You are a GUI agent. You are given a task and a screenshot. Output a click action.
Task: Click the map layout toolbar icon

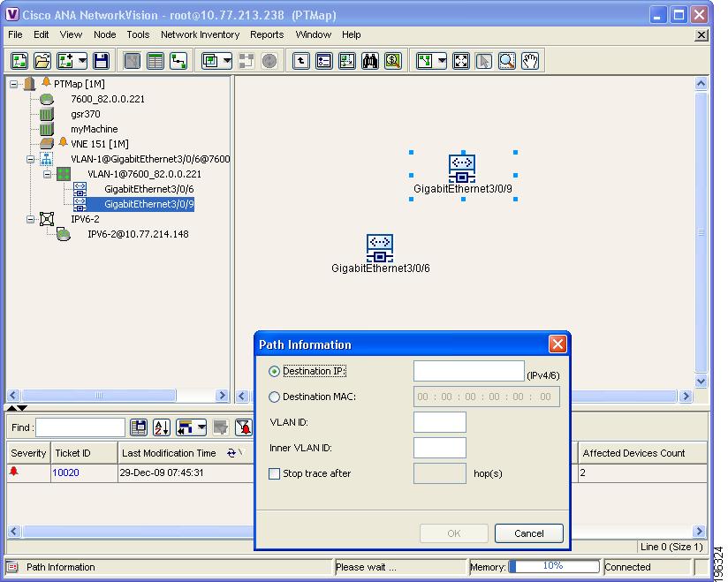425,61
